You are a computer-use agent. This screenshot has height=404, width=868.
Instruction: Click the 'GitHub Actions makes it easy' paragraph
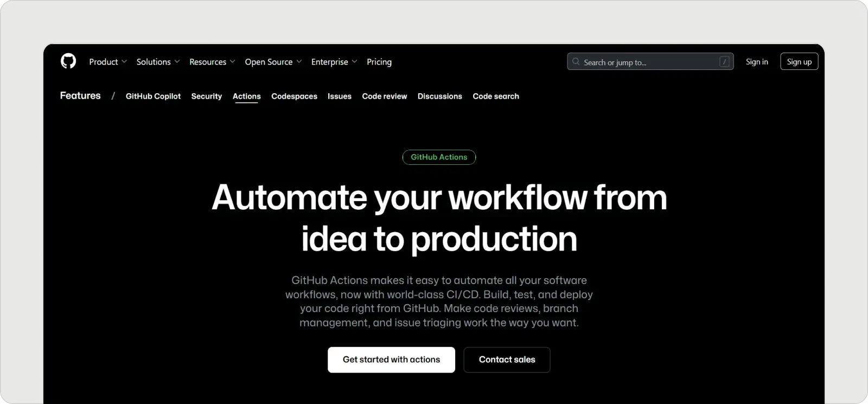tap(439, 302)
